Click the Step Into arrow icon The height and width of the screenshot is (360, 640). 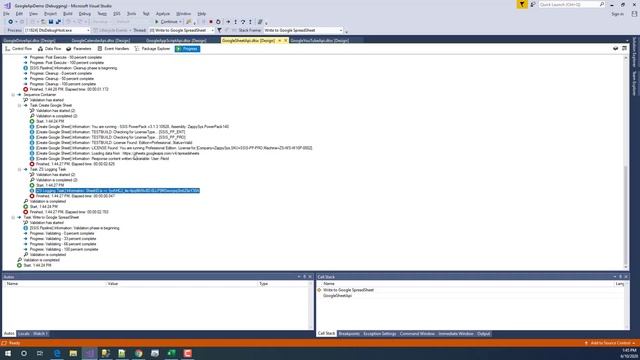[236, 22]
